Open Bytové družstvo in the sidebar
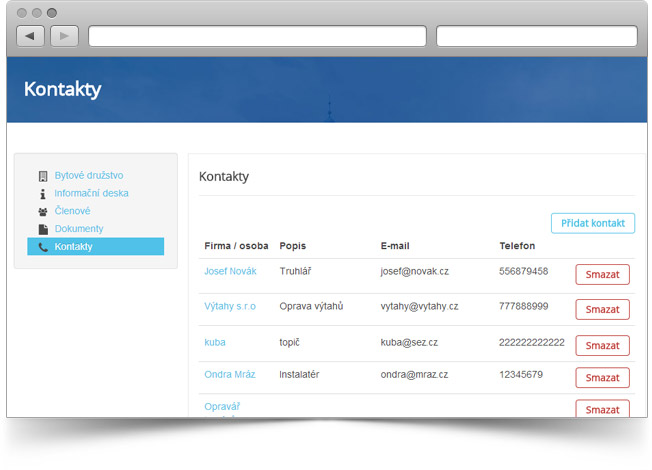The image size is (652, 470). click(88, 176)
